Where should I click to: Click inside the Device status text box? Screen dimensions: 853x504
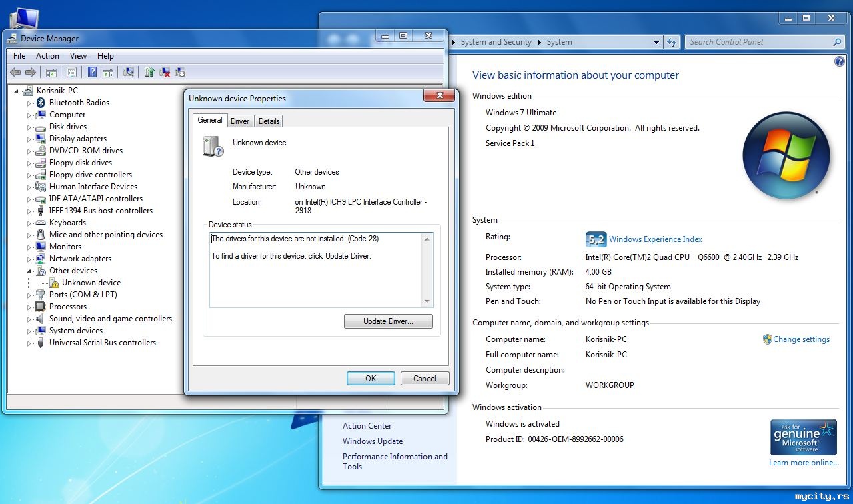point(316,269)
